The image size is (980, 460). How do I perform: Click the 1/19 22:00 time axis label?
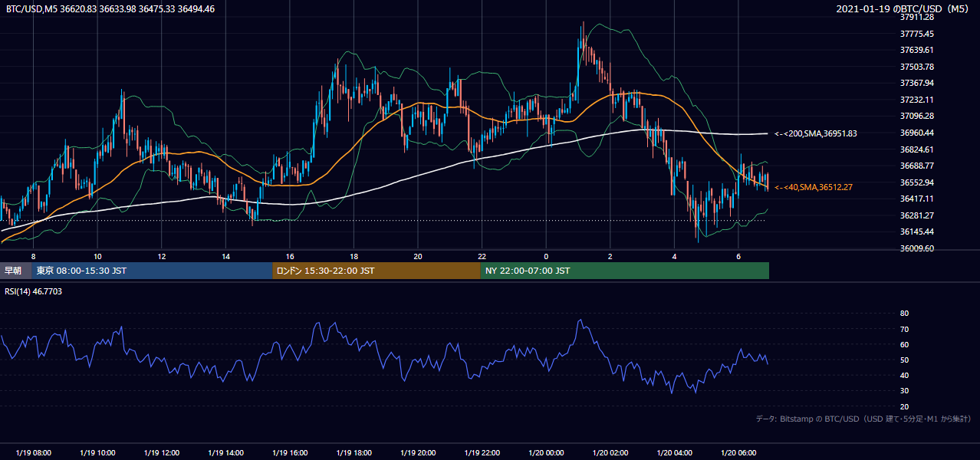482,453
